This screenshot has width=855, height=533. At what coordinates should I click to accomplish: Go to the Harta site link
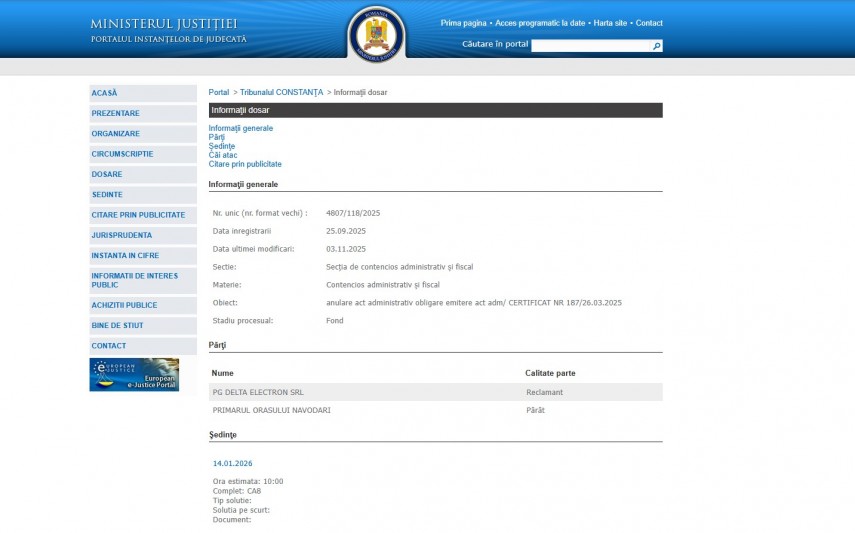(x=609, y=23)
